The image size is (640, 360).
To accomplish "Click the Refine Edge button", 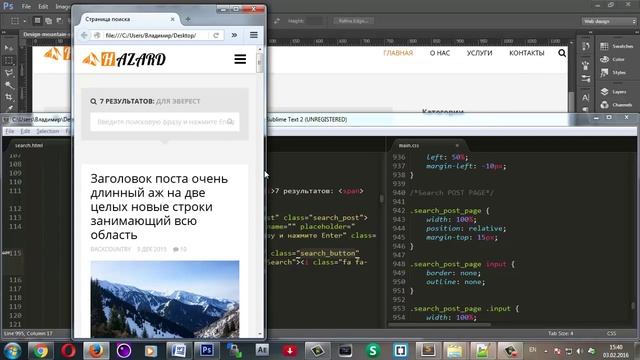I will (x=353, y=21).
